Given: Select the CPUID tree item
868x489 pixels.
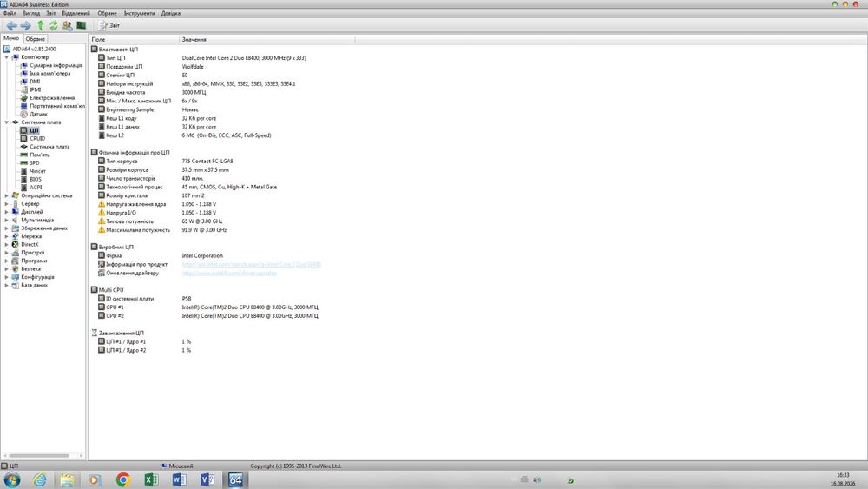Looking at the screenshot, I should (x=37, y=138).
